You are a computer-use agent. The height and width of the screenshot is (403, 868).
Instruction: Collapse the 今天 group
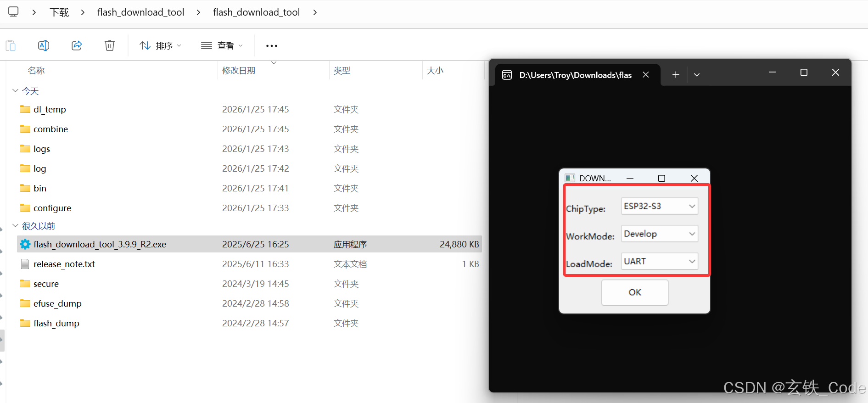click(15, 91)
